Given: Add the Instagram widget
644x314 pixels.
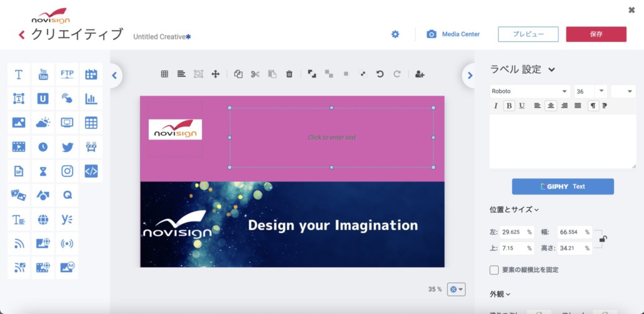Looking at the screenshot, I should pos(67,171).
